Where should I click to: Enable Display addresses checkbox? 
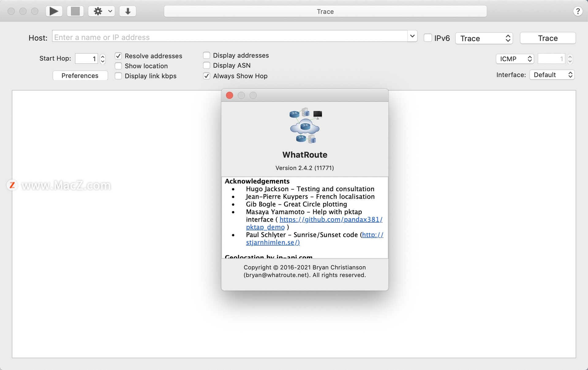pos(207,55)
